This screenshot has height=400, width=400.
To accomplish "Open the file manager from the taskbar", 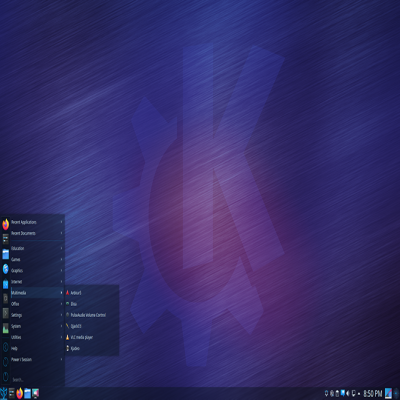I will (x=27, y=393).
